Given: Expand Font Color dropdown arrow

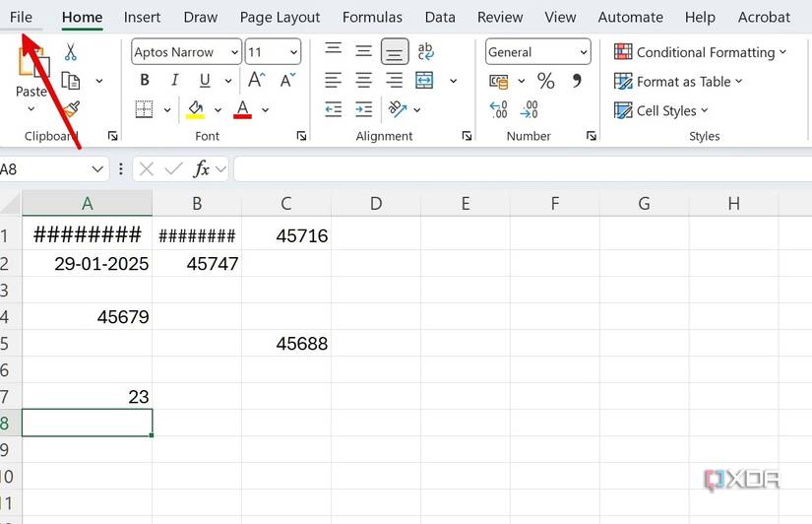Looking at the screenshot, I should (x=265, y=110).
